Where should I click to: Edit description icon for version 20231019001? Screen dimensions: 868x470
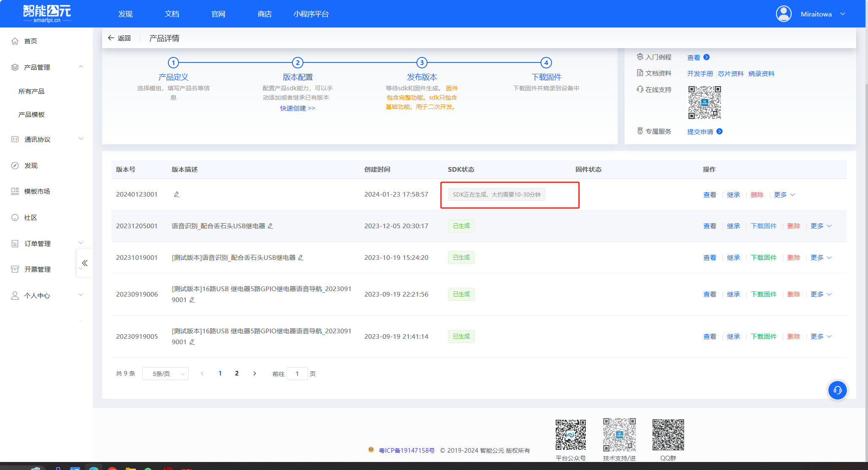(x=301, y=257)
